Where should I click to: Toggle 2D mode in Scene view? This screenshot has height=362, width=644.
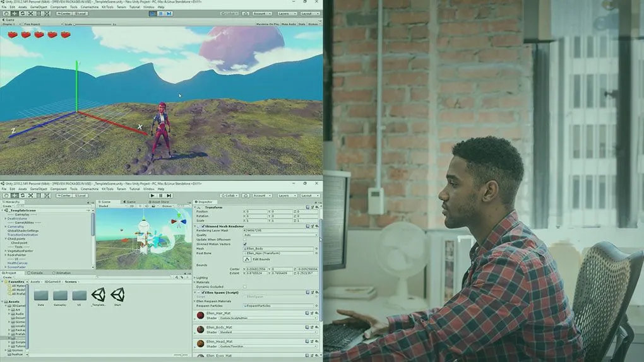(132, 206)
